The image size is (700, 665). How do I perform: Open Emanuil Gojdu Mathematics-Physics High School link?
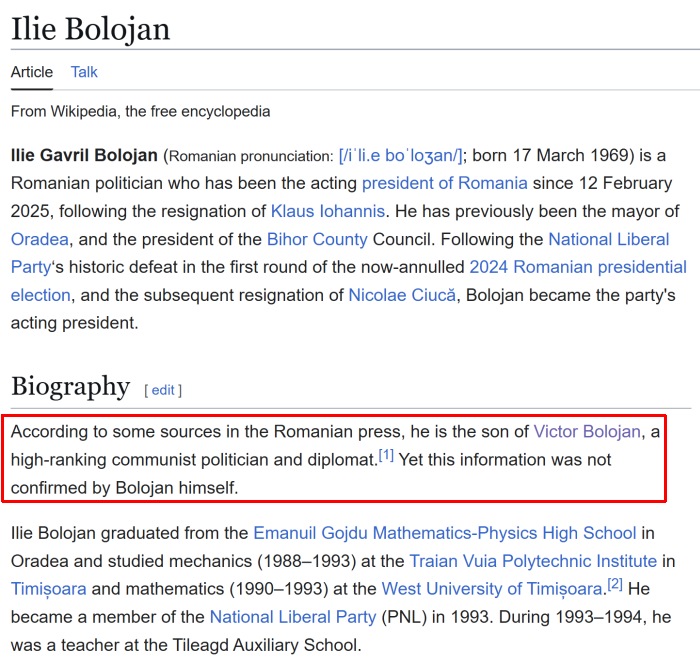pos(445,533)
